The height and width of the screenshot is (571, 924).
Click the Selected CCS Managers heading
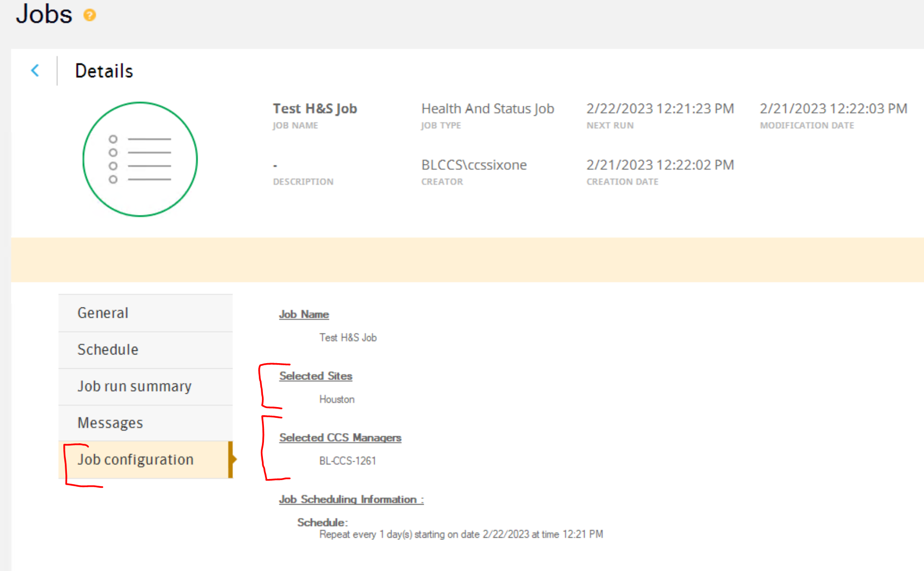coord(340,438)
